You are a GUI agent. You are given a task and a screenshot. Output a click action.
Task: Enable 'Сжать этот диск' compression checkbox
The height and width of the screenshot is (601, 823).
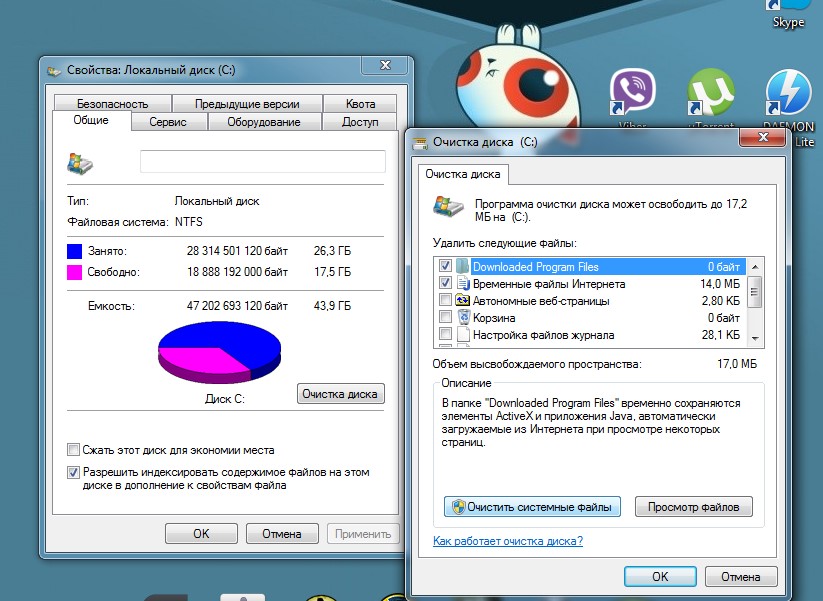pyautogui.click(x=73, y=450)
